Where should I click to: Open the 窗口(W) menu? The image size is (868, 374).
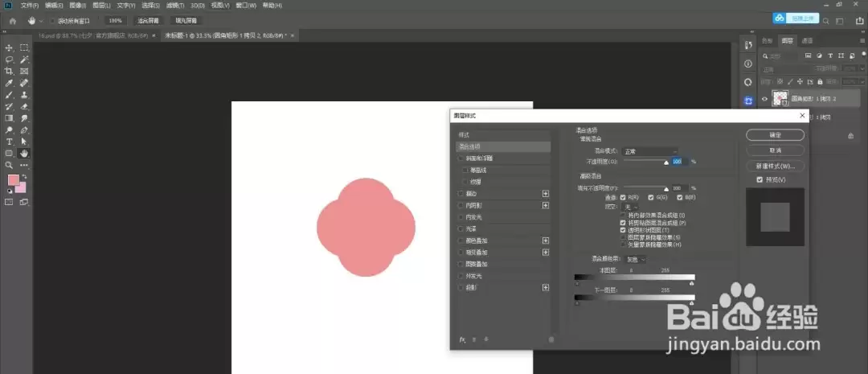[x=246, y=6]
